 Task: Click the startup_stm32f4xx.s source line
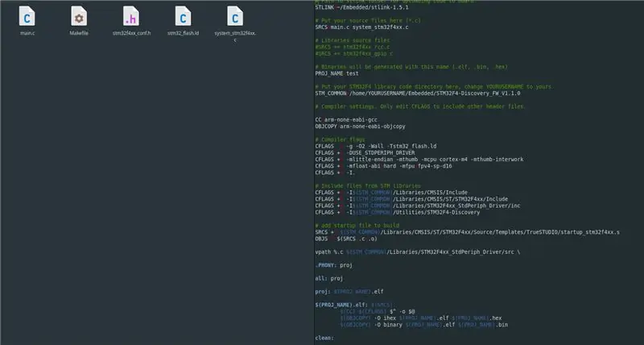468,232
